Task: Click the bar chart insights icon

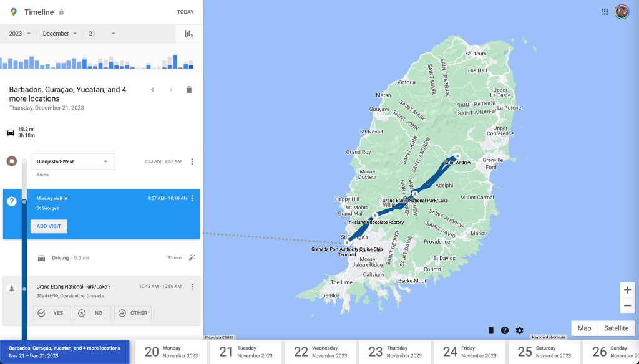Action: tap(188, 34)
